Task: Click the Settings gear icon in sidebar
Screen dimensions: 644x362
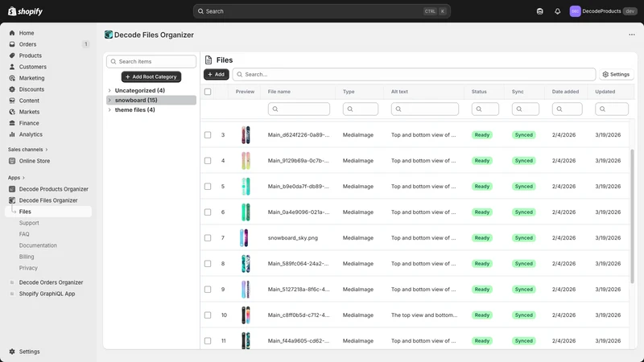Action: 12,352
